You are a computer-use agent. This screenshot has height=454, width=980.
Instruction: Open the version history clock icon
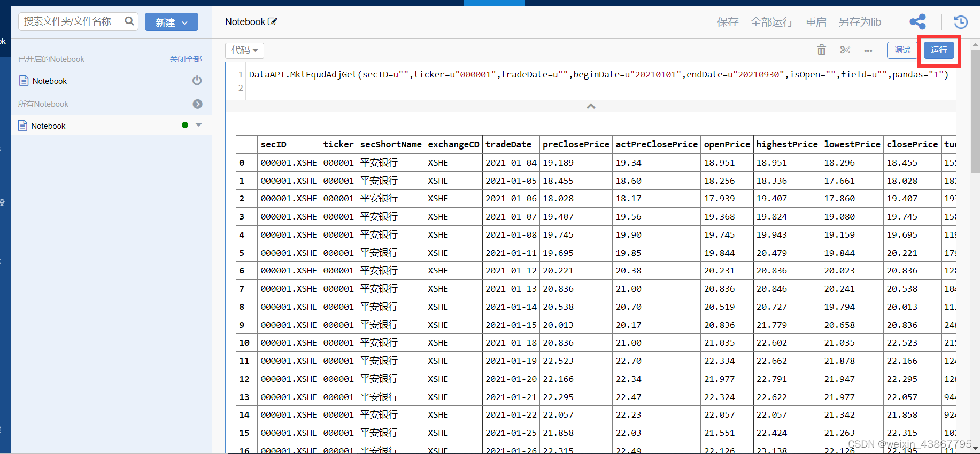(x=961, y=21)
